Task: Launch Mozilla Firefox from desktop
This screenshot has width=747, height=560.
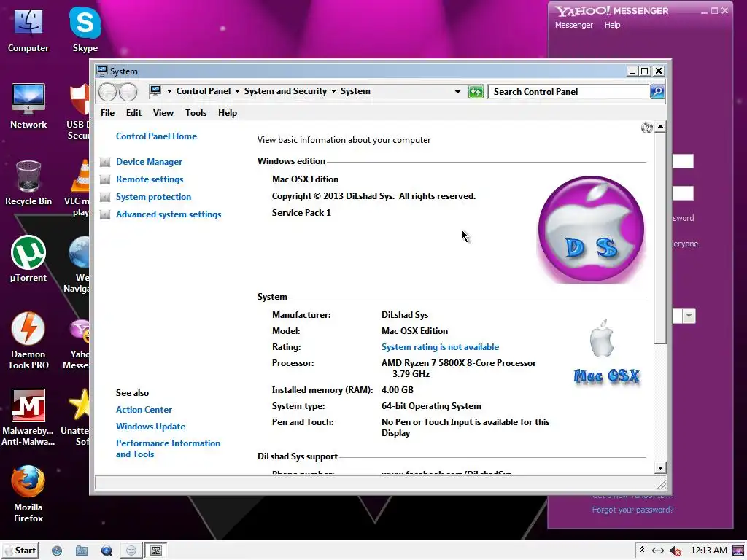Action: click(28, 494)
